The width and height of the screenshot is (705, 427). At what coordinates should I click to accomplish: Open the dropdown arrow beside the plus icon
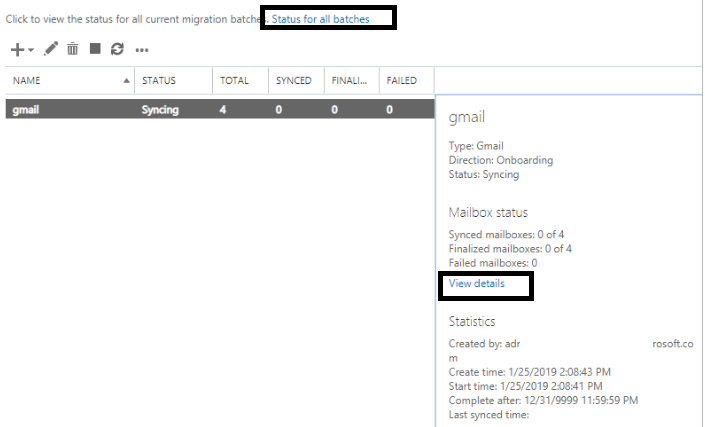31,50
